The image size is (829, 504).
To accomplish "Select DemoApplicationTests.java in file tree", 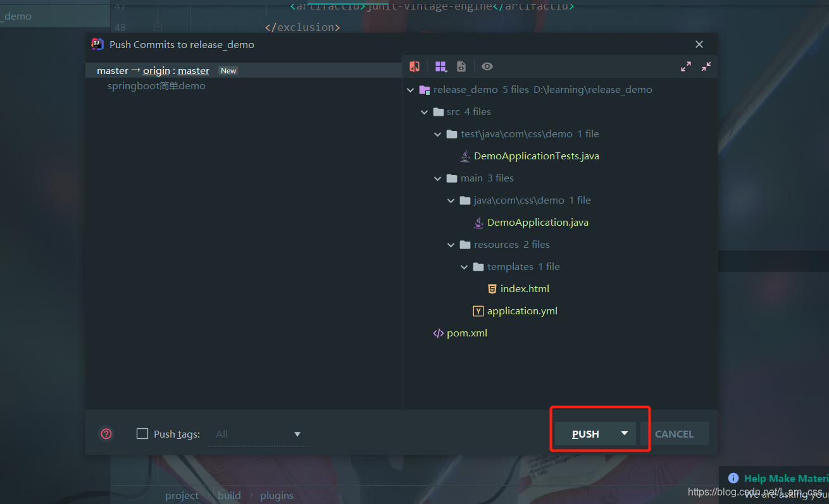I will click(537, 156).
